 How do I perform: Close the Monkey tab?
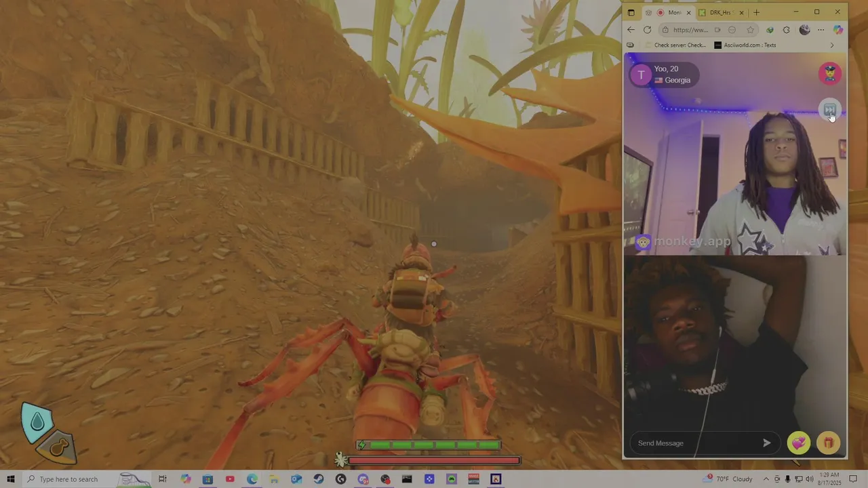pos(688,12)
